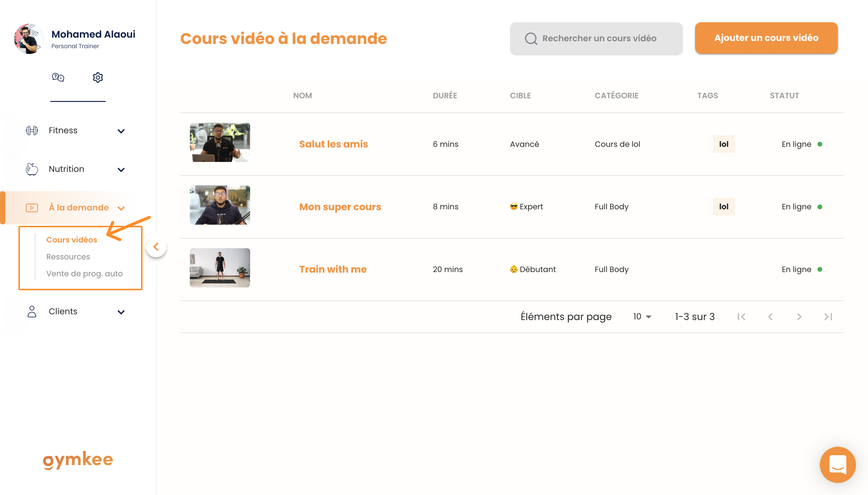Click the Clients person icon
Screen dimensions: 868x495
tap(32, 311)
